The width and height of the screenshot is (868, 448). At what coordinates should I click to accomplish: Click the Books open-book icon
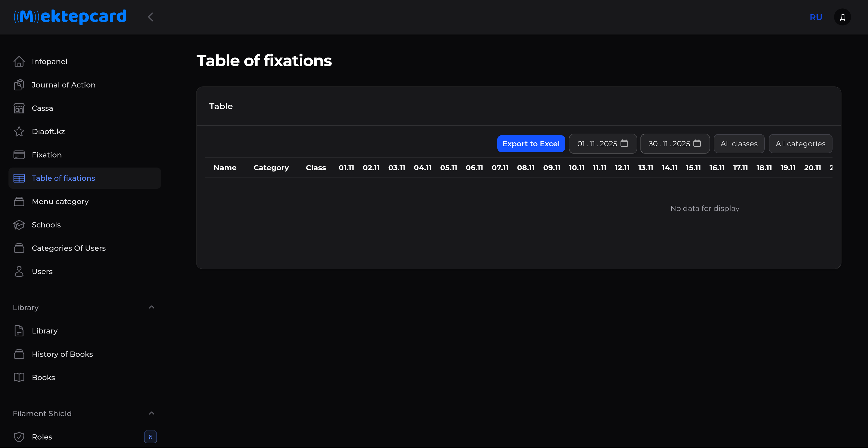point(19,377)
